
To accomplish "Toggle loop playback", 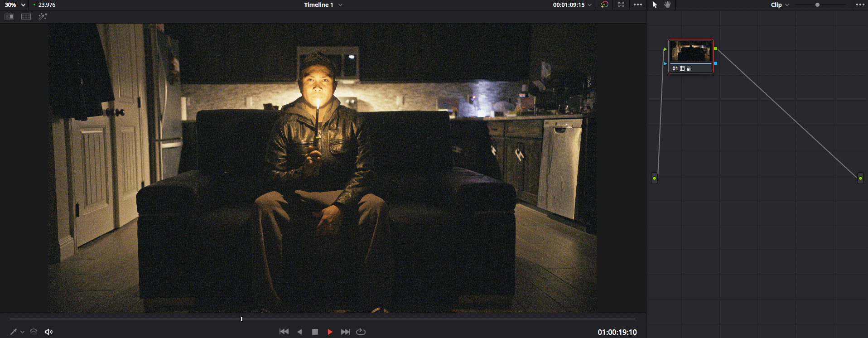I will click(x=361, y=332).
